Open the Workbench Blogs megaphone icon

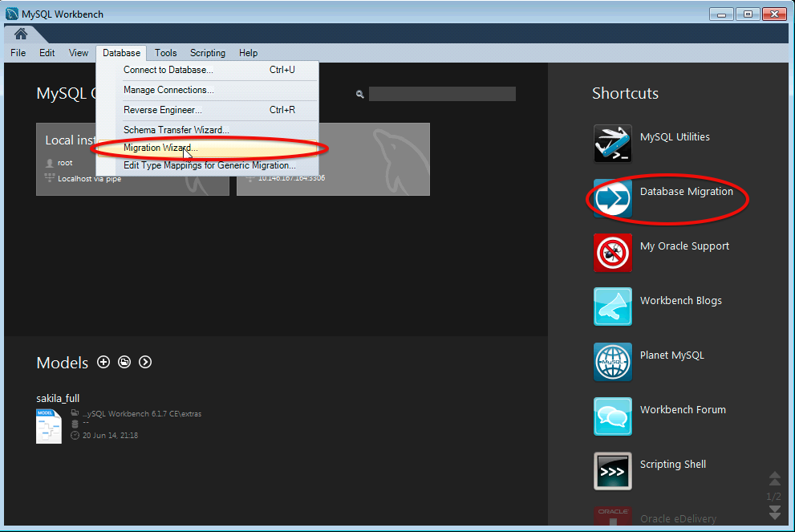click(613, 307)
